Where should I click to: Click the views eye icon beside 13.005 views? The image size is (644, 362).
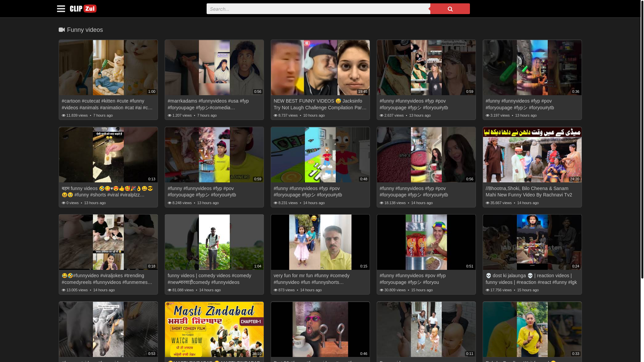pyautogui.click(x=64, y=290)
